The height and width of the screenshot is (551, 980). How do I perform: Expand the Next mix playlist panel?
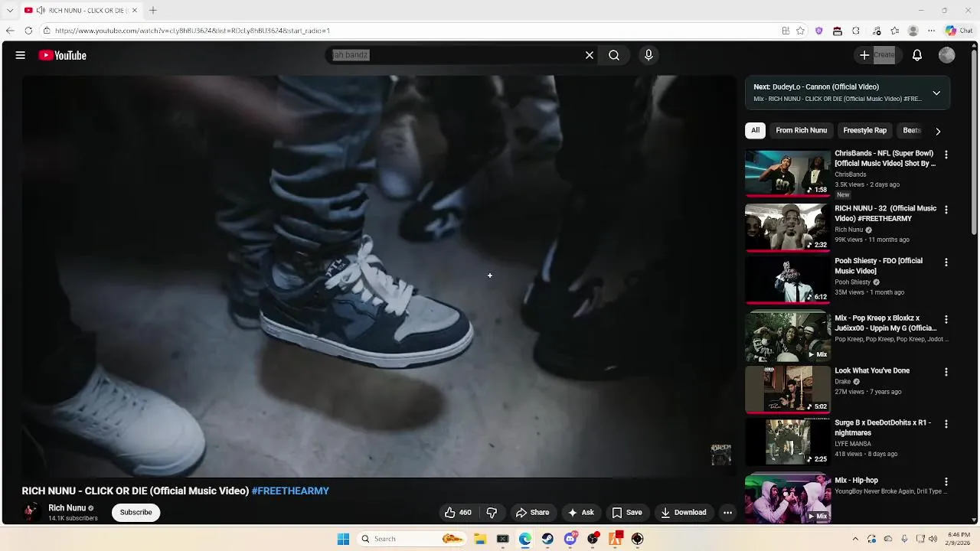936,93
